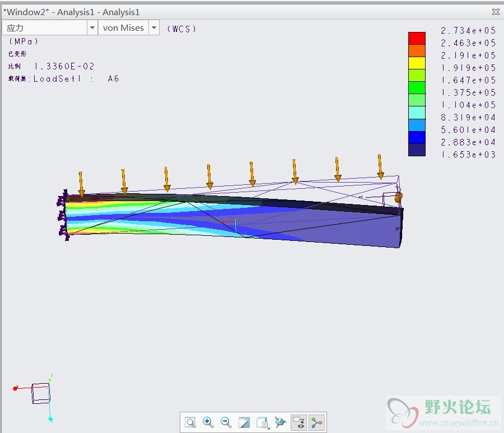Viewport: 504px width, 433px height.
Task: Select the von Mises component field
Action: (123, 27)
